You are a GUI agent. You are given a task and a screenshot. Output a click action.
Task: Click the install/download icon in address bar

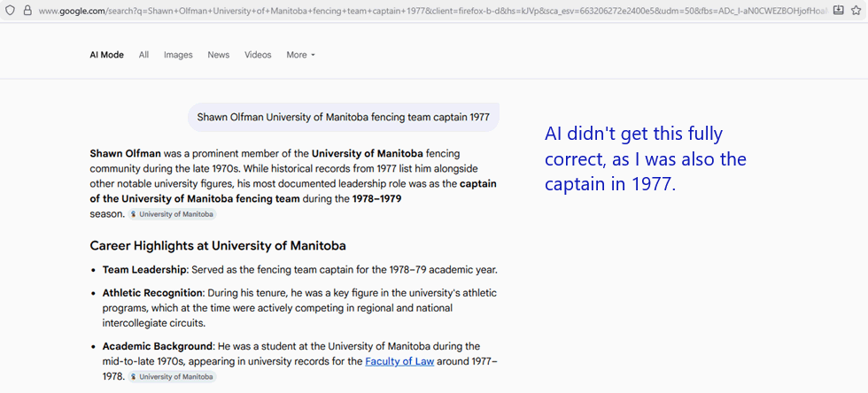839,10
